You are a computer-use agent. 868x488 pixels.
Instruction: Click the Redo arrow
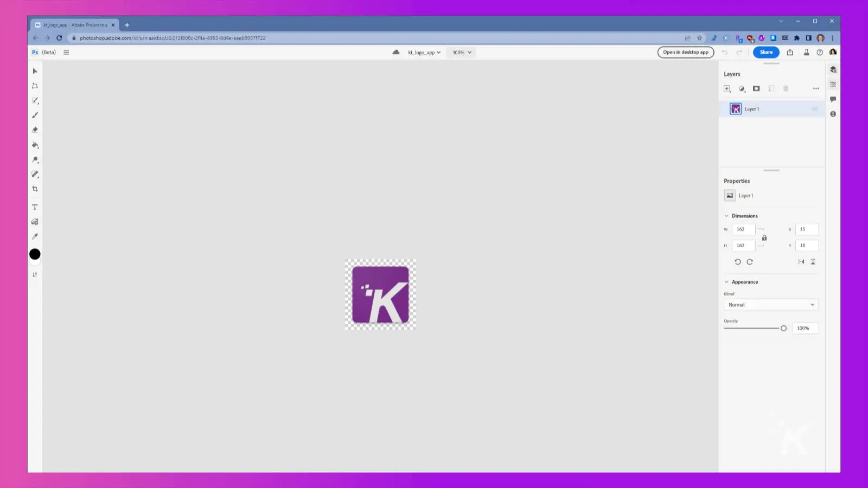coord(739,52)
